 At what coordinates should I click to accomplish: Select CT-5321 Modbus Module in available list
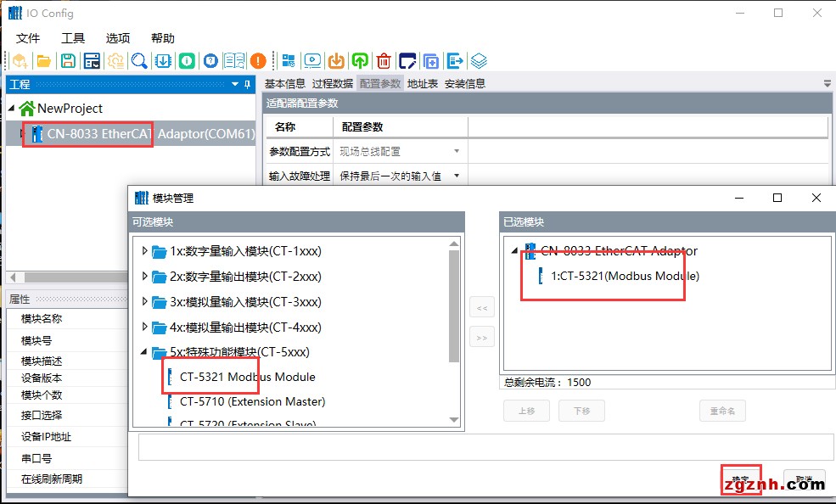pos(247,377)
